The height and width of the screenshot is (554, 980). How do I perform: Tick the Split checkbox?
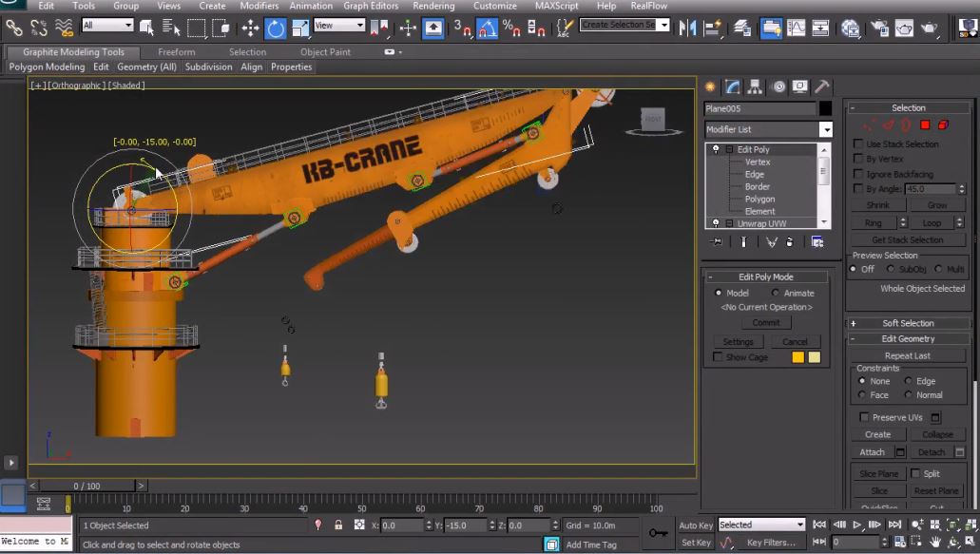pyautogui.click(x=915, y=473)
